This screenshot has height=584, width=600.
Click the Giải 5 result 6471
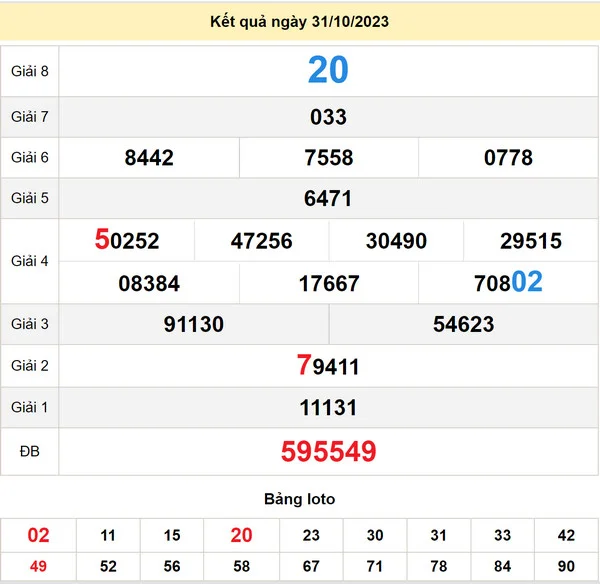(328, 199)
